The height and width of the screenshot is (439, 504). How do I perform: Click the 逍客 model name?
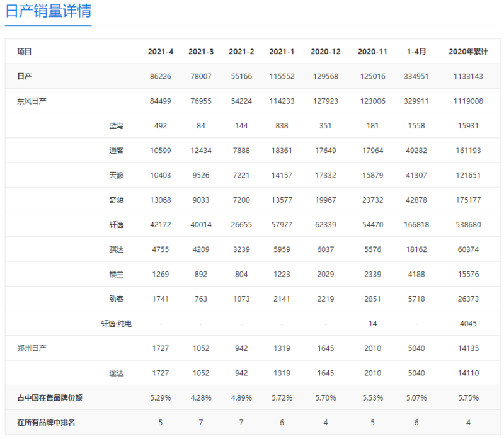coord(117,151)
